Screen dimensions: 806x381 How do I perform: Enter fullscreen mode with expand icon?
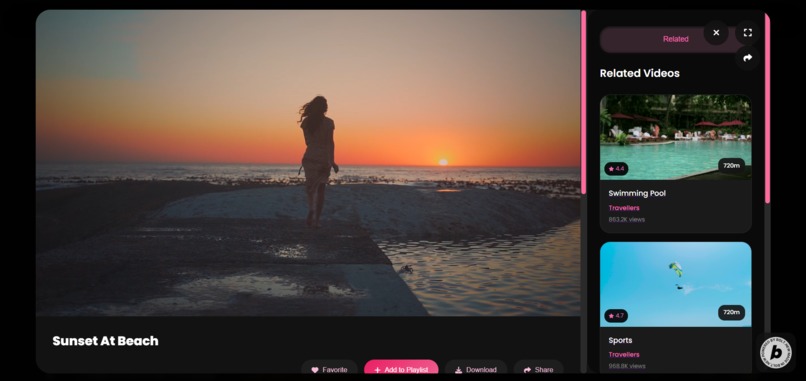click(x=747, y=33)
